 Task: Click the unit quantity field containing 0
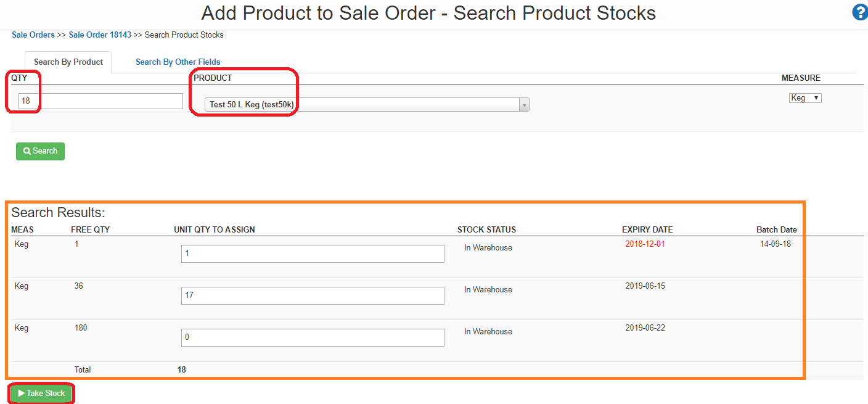(313, 337)
